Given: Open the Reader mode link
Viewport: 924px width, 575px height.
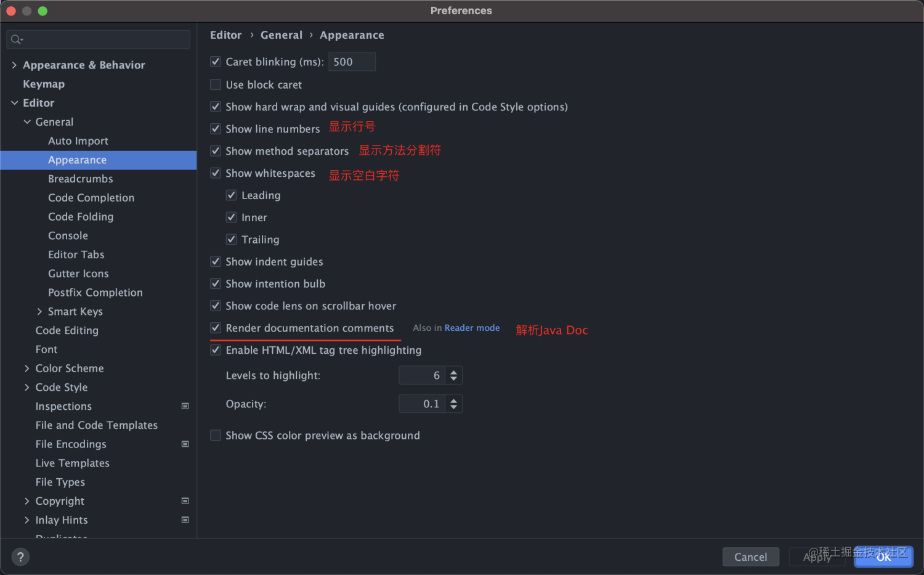Looking at the screenshot, I should click(x=472, y=328).
